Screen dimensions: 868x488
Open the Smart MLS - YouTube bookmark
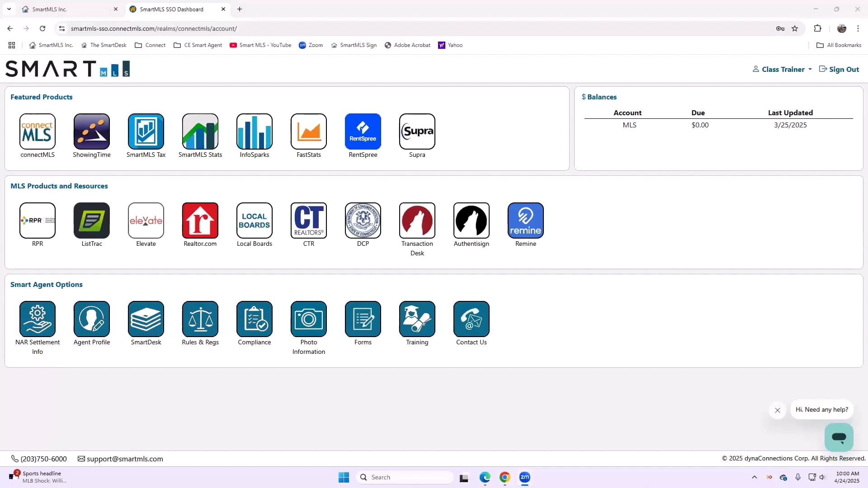pyautogui.click(x=260, y=45)
